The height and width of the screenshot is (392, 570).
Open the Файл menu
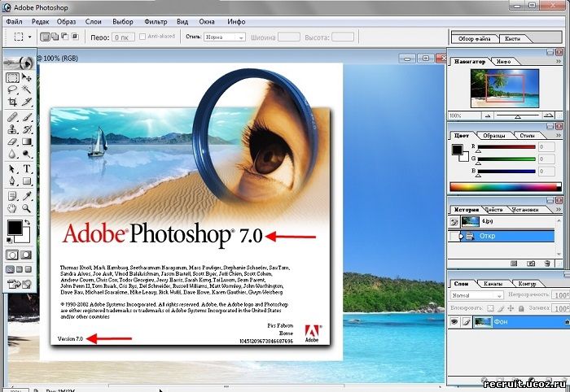[14, 22]
